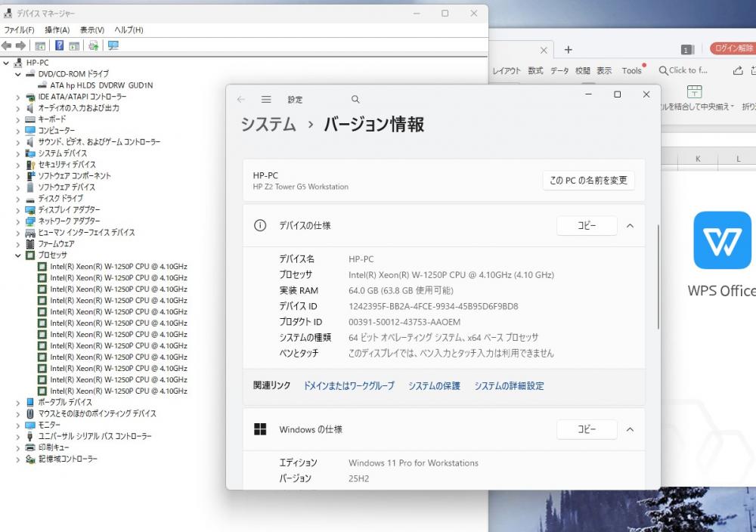The height and width of the screenshot is (532, 756).
Task: Click the search magnifier in Settings header
Action: tap(355, 99)
